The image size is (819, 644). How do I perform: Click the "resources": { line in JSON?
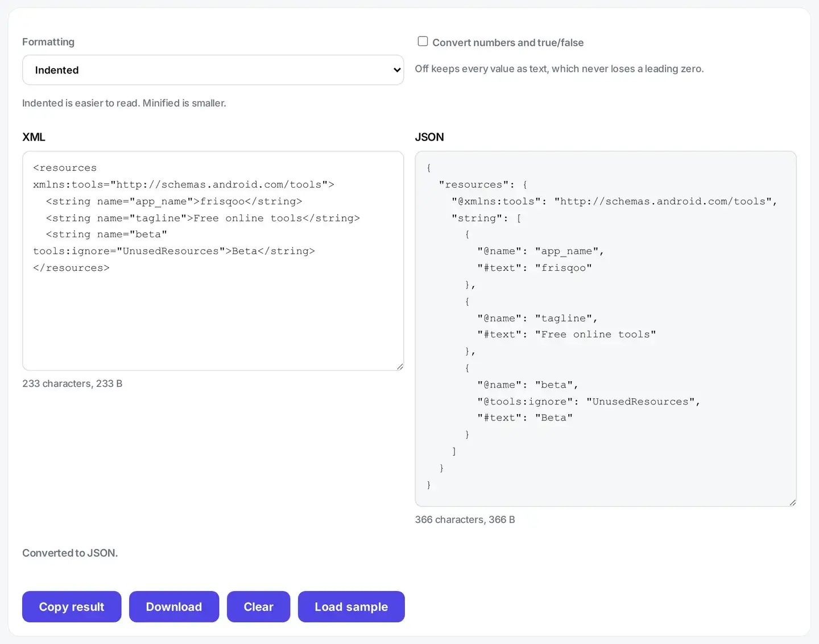point(483,185)
